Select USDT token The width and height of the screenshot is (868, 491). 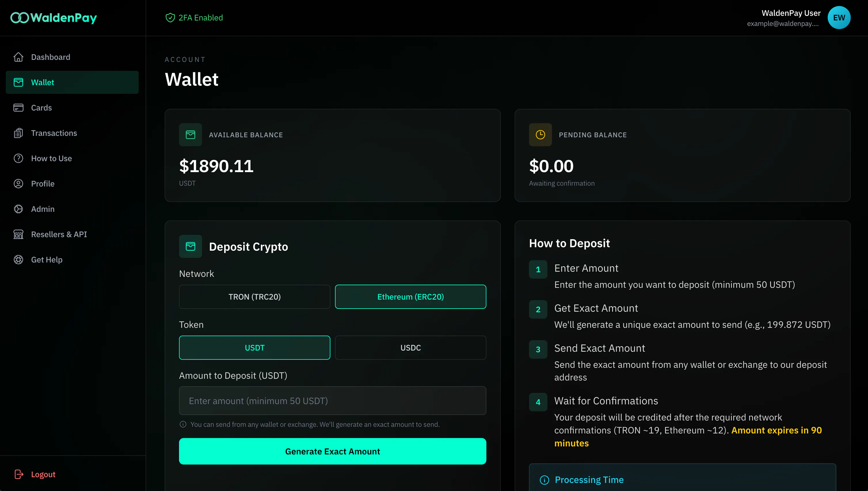coord(255,347)
